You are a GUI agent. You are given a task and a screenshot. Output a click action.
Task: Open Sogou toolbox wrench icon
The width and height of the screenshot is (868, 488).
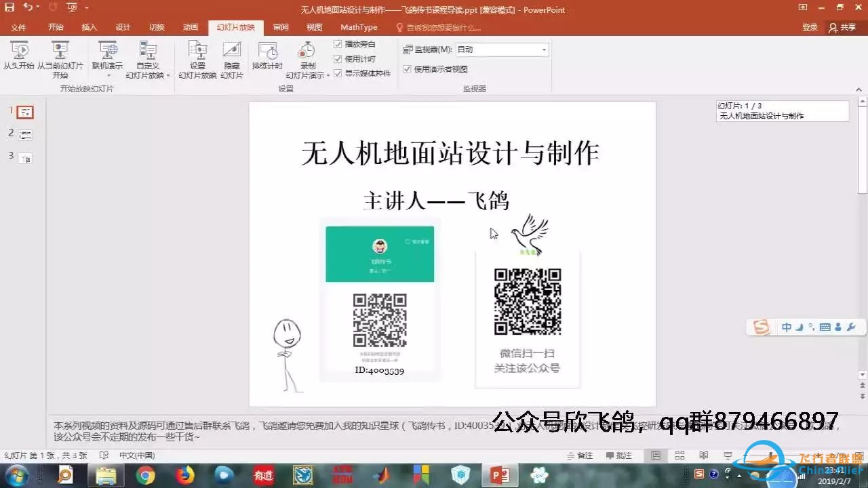coord(852,327)
